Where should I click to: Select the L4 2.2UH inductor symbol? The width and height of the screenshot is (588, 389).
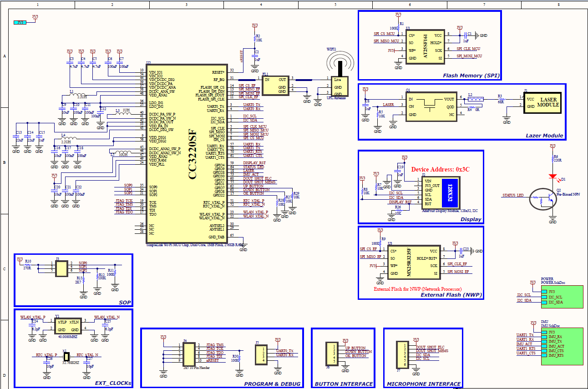coord(69,137)
